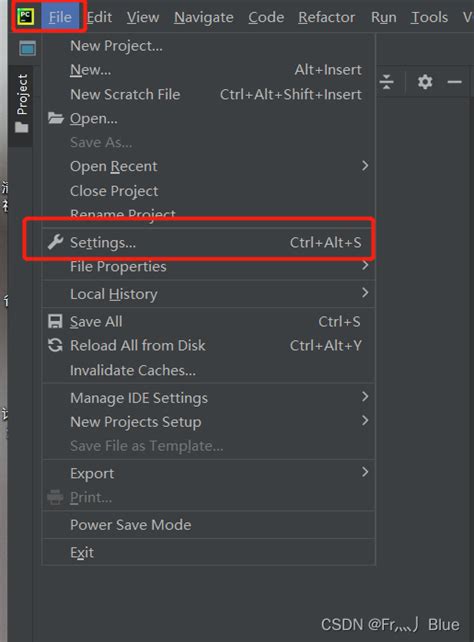This screenshot has width=474, height=642.
Task: Open the Edit menu
Action: (x=99, y=17)
